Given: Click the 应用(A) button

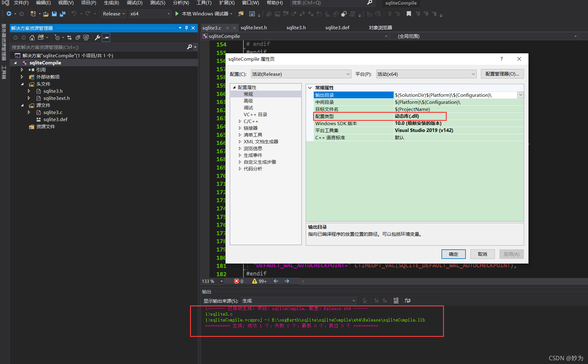Looking at the screenshot, I should coord(511,254).
